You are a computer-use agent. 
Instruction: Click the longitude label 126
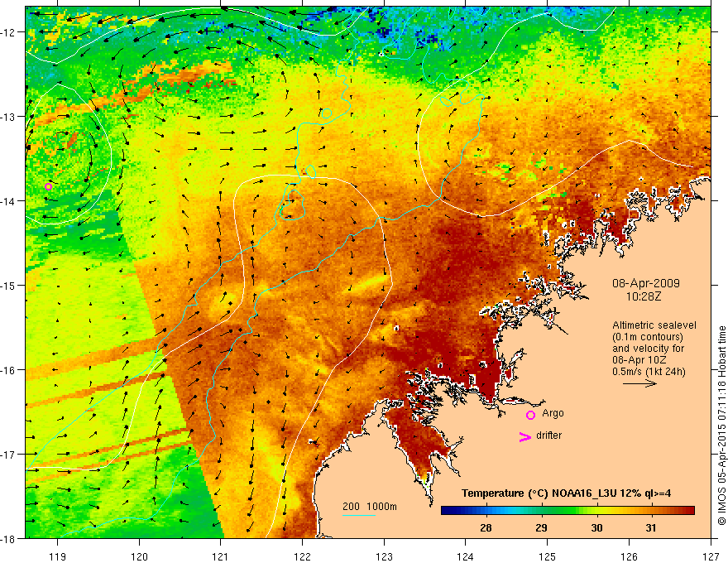[x=629, y=556]
